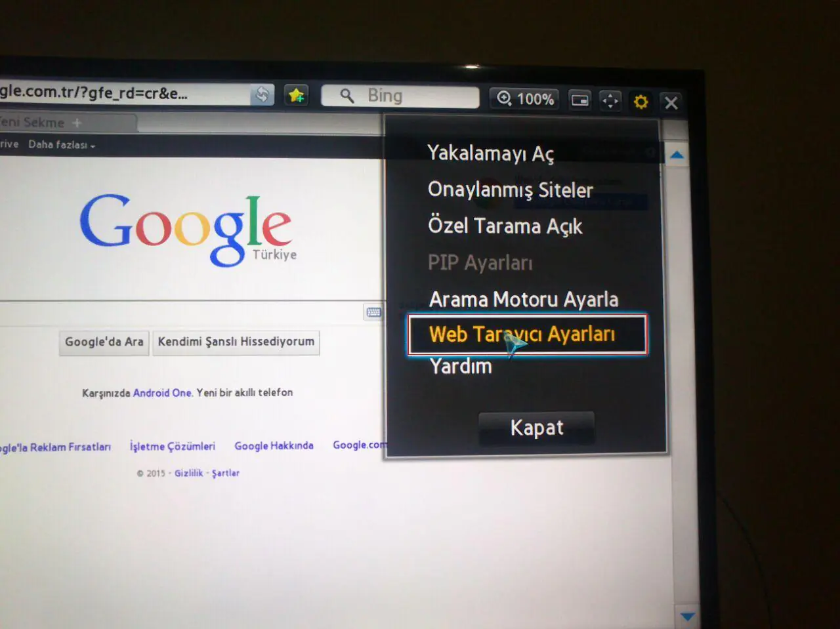Open a new tab with plus icon
This screenshot has height=629, width=840.
pos(77,123)
